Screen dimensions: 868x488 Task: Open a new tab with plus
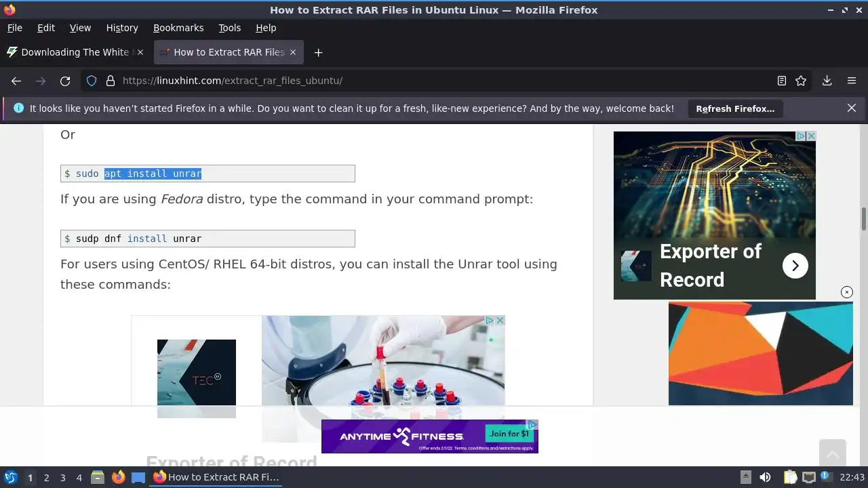pyautogui.click(x=318, y=52)
